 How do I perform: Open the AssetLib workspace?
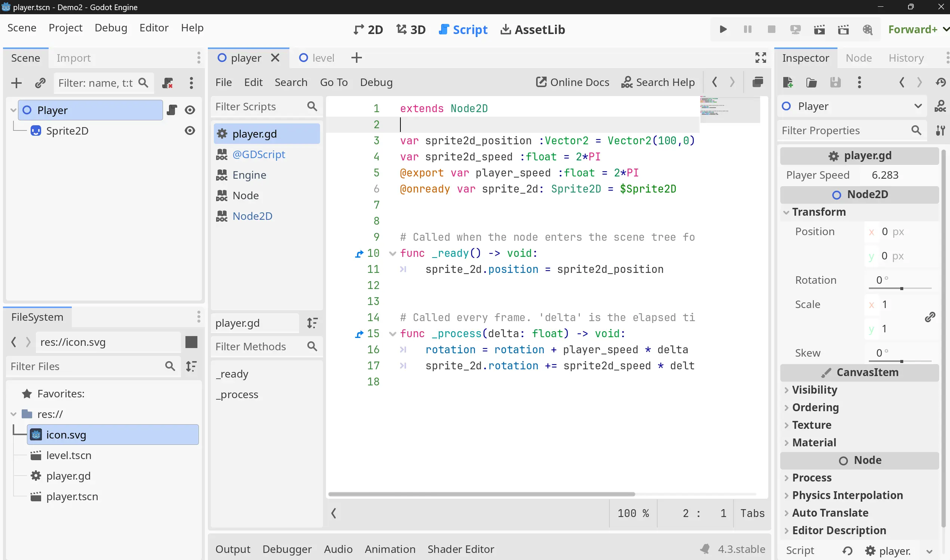pyautogui.click(x=532, y=30)
